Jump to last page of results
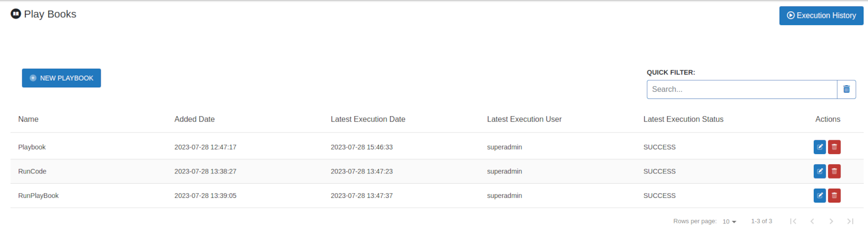The image size is (868, 227). tap(850, 221)
